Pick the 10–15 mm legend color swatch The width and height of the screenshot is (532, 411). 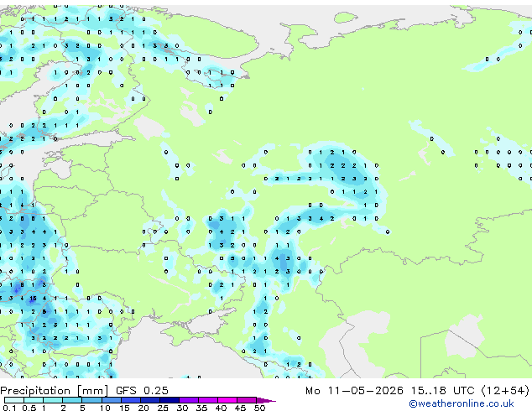112,400
